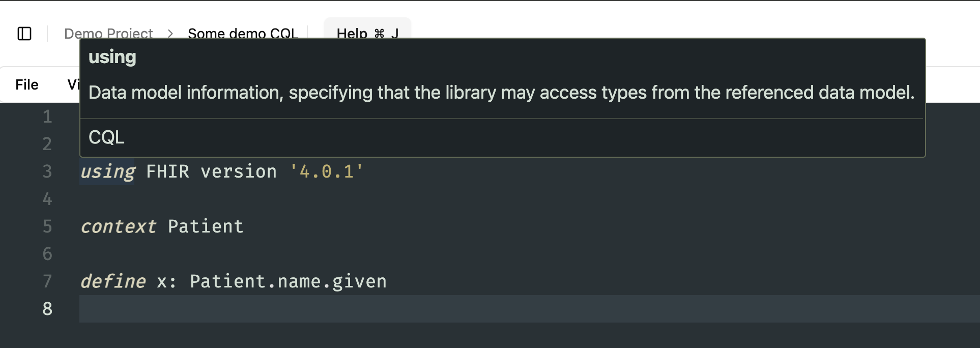Viewport: 980px width, 348px height.
Task: Click the Patient text on line 5
Action: click(x=204, y=226)
